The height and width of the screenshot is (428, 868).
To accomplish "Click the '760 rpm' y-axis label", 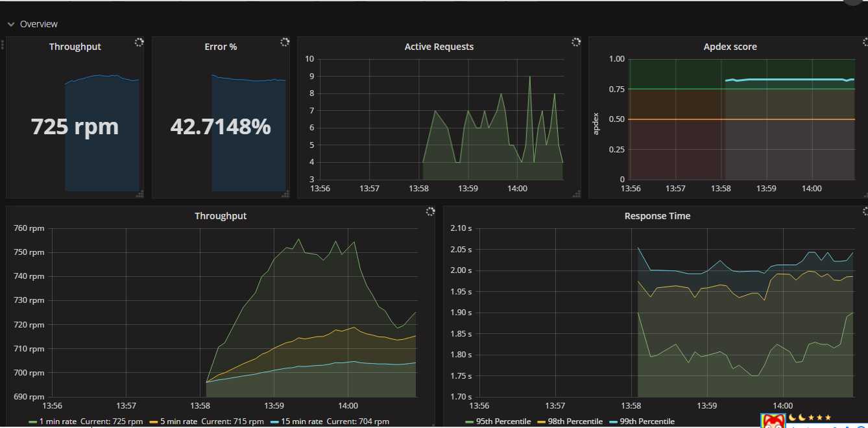I will [x=29, y=228].
